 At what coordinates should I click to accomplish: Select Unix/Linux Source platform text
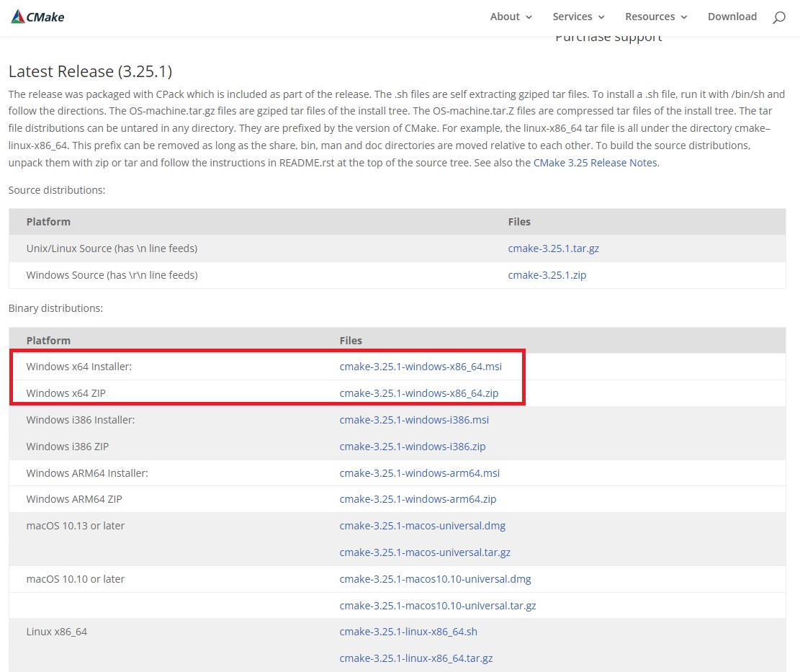pyautogui.click(x=112, y=248)
